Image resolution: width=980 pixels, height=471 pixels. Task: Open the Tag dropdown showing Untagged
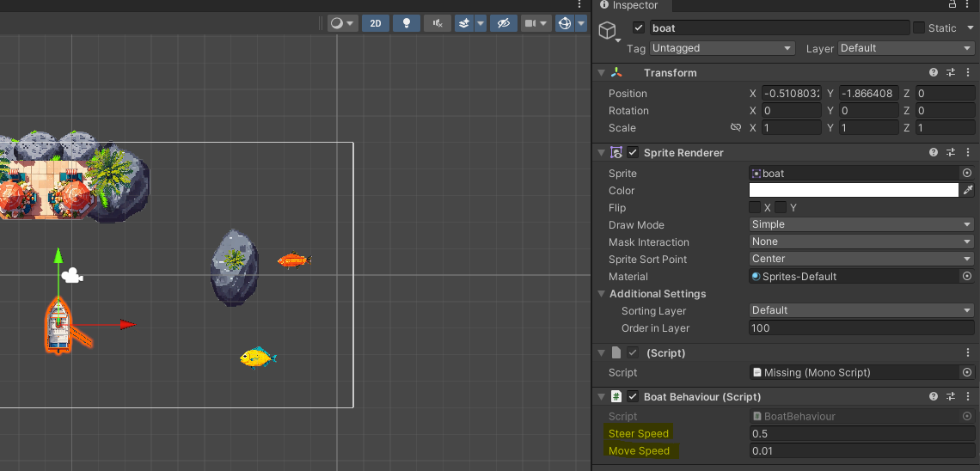pos(722,48)
